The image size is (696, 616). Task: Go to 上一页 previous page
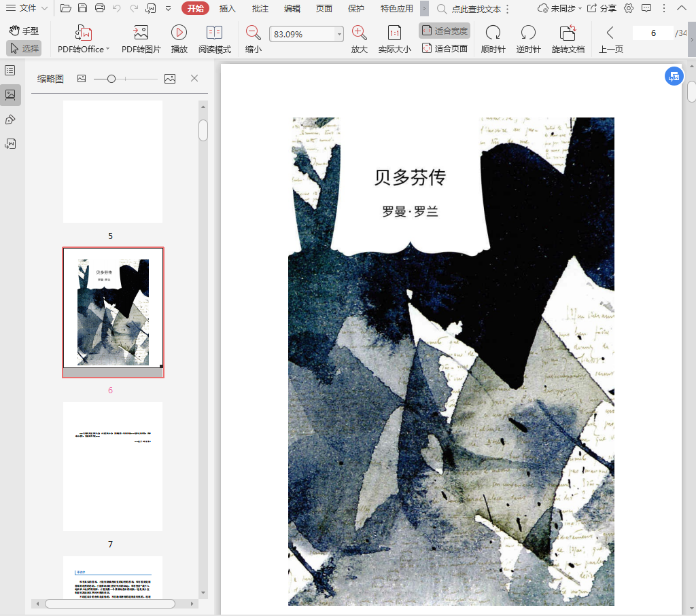pos(611,39)
